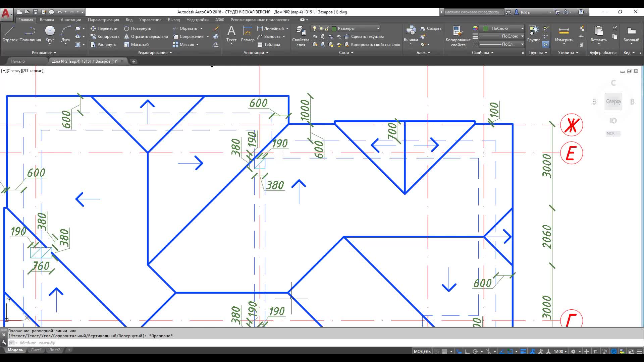Open the Параметризация ribbon tab

tap(103, 20)
